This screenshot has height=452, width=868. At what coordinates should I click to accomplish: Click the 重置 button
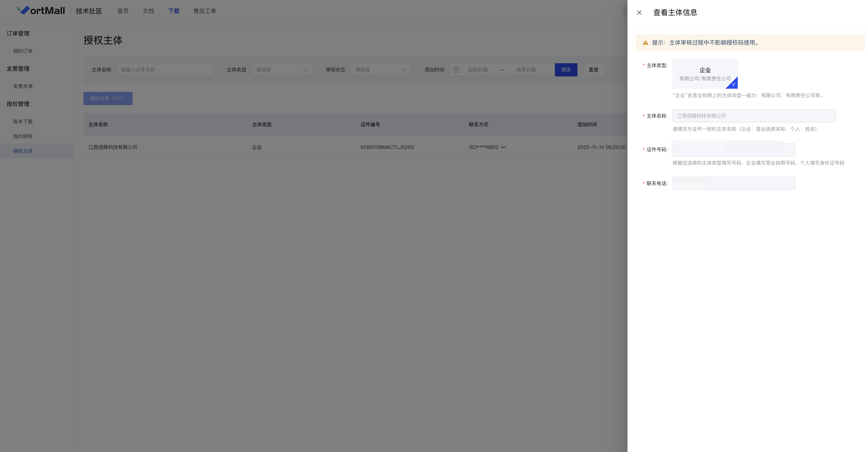pyautogui.click(x=593, y=70)
